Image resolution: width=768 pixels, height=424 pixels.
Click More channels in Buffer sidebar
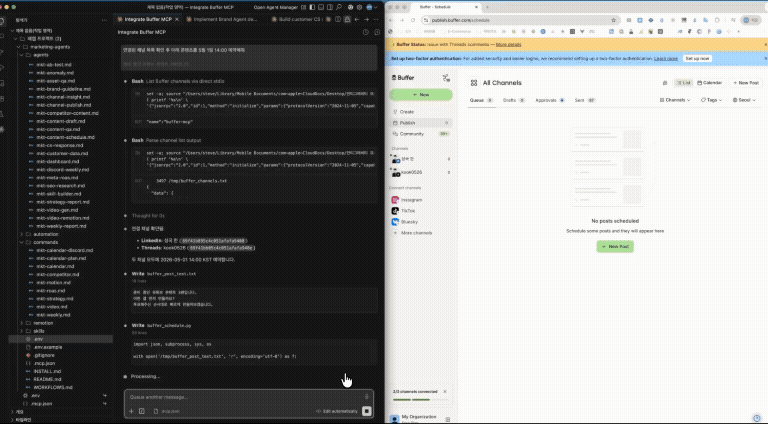click(416, 233)
